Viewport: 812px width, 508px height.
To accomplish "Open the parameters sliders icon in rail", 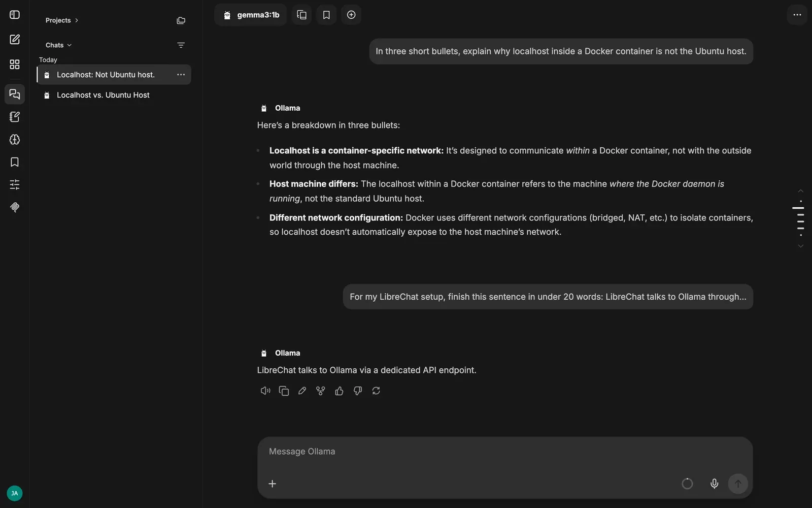I will [x=15, y=184].
